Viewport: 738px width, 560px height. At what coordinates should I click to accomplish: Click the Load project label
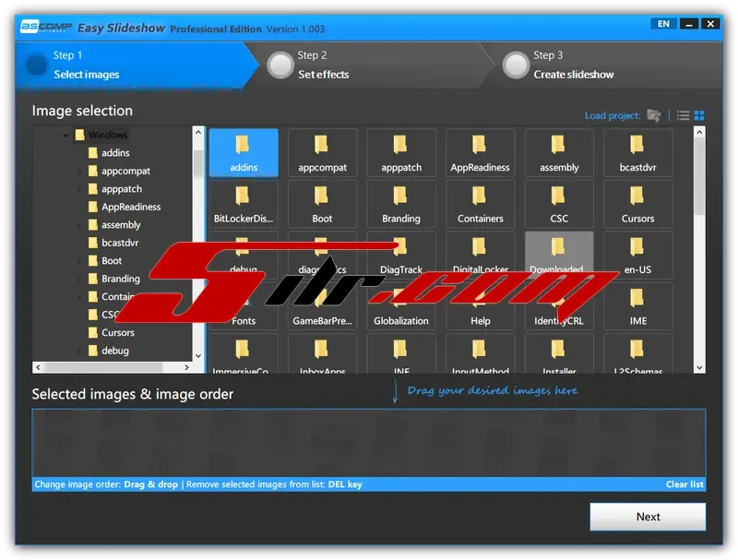tap(613, 115)
